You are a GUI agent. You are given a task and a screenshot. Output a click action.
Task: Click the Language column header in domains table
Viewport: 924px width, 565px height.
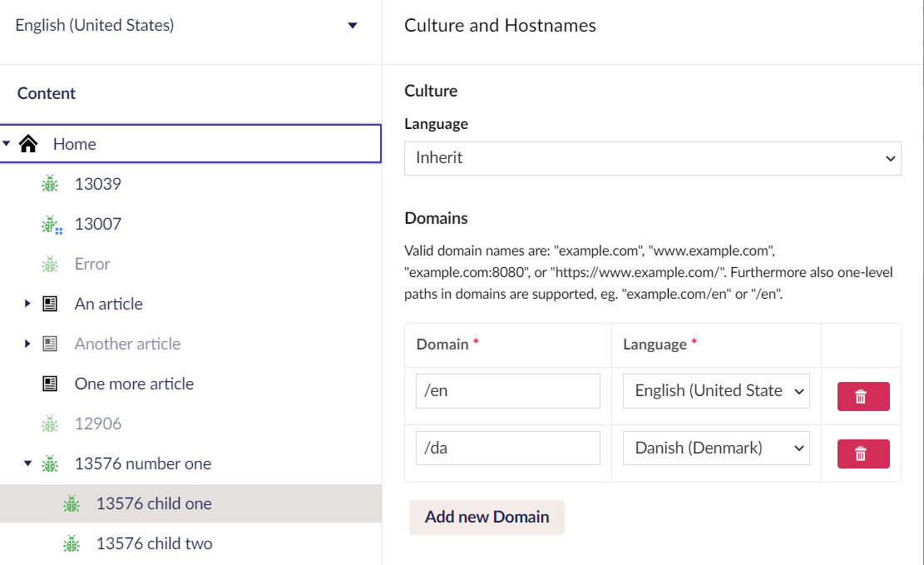[655, 344]
